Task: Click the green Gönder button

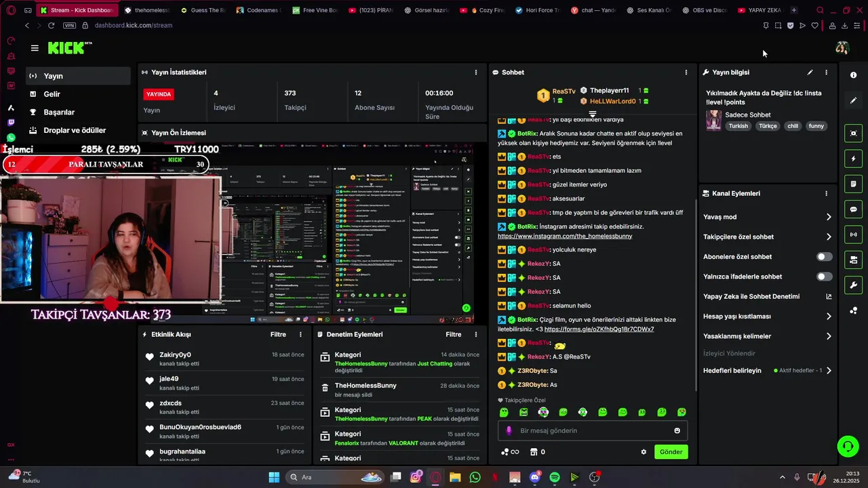Action: (671, 452)
